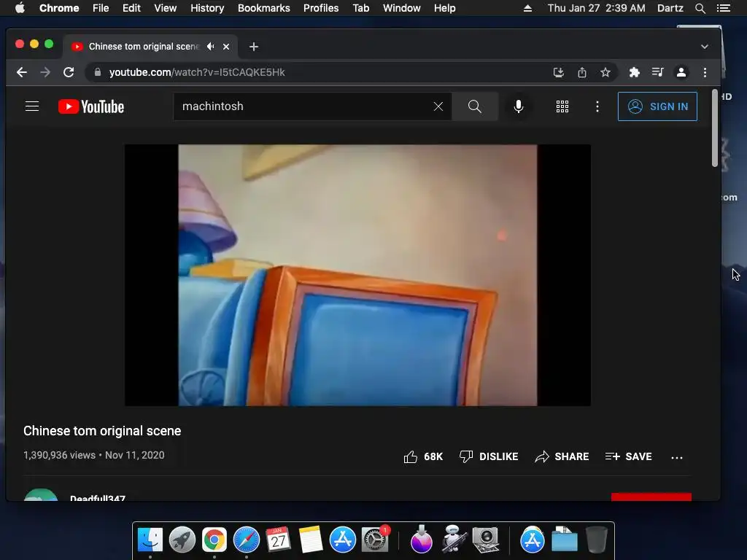The width and height of the screenshot is (747, 560).
Task: Open the Bookmarks menu
Action: pos(264,8)
